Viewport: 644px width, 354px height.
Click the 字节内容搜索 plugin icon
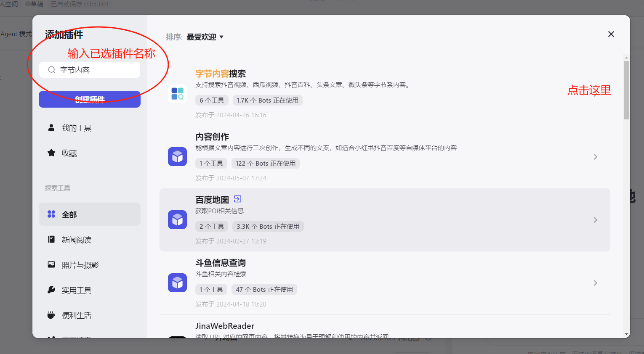click(x=177, y=94)
